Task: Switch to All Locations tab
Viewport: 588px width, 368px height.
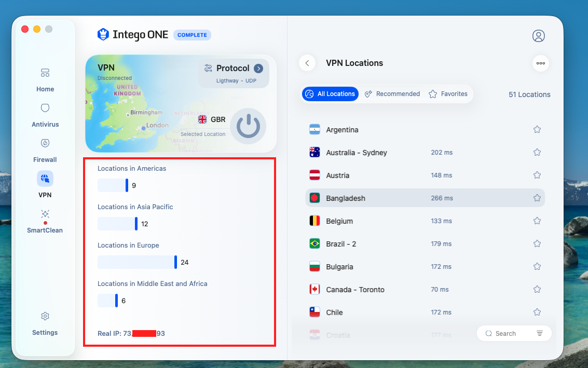Action: (331, 94)
